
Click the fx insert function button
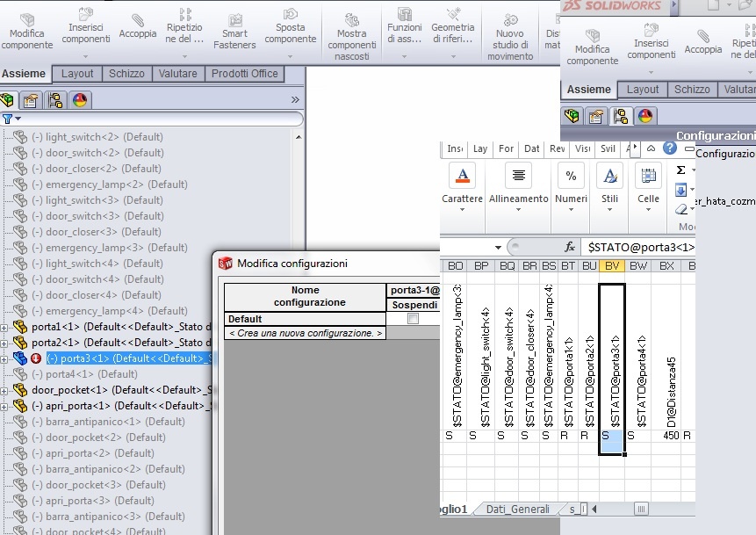click(570, 248)
